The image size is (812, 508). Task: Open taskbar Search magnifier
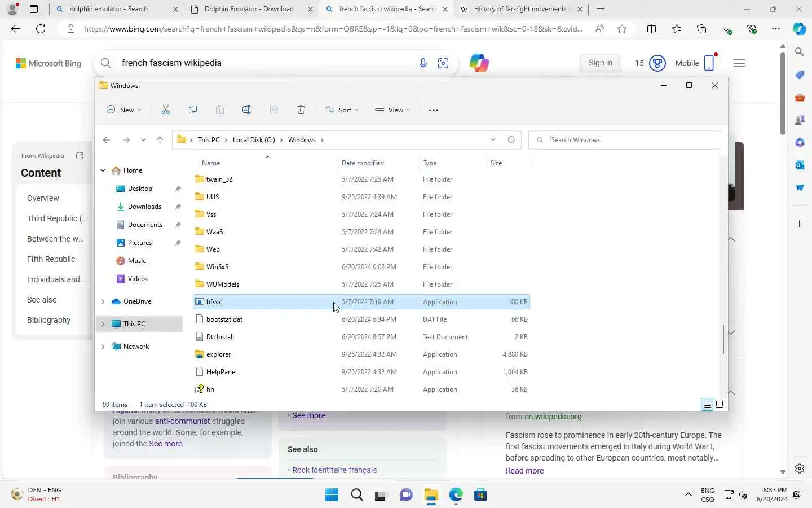[x=357, y=495]
